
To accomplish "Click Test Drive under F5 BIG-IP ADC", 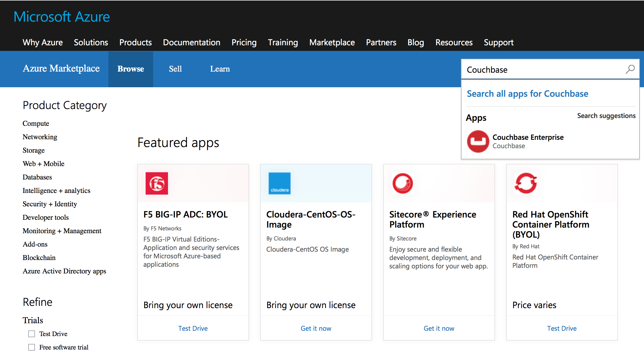I will point(193,328).
